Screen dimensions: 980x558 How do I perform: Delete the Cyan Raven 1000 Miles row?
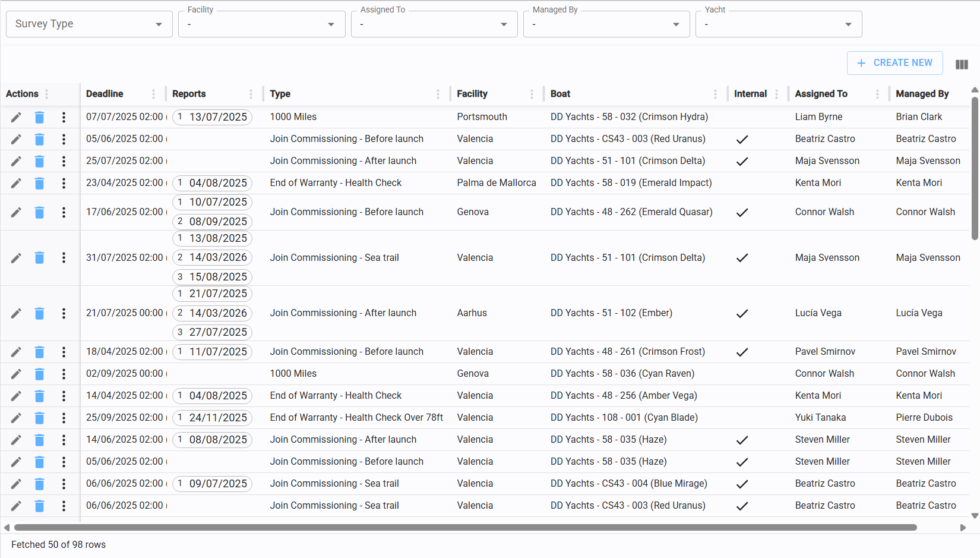[39, 374]
